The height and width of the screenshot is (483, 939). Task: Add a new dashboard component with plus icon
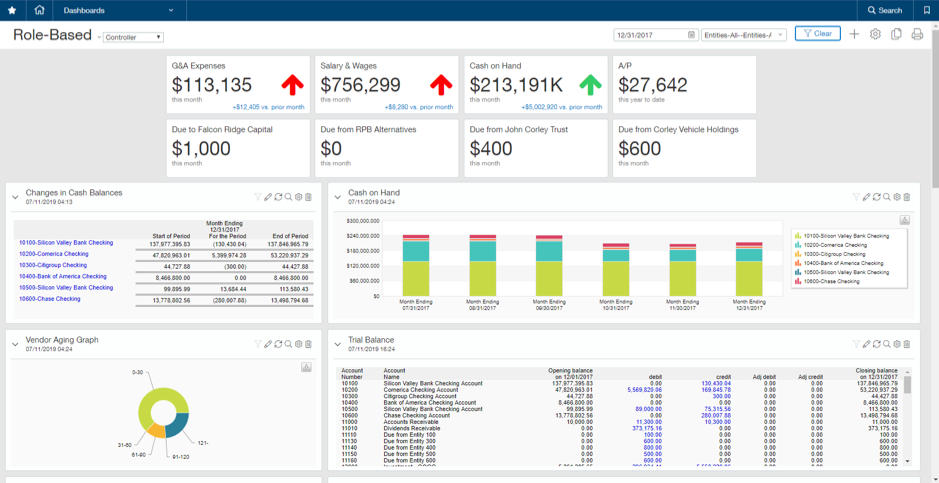point(855,34)
